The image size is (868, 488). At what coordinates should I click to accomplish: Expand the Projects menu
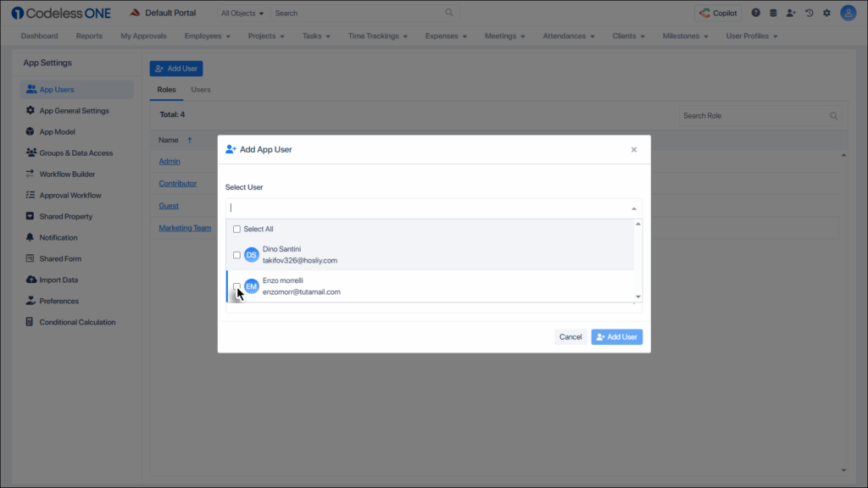tap(266, 36)
